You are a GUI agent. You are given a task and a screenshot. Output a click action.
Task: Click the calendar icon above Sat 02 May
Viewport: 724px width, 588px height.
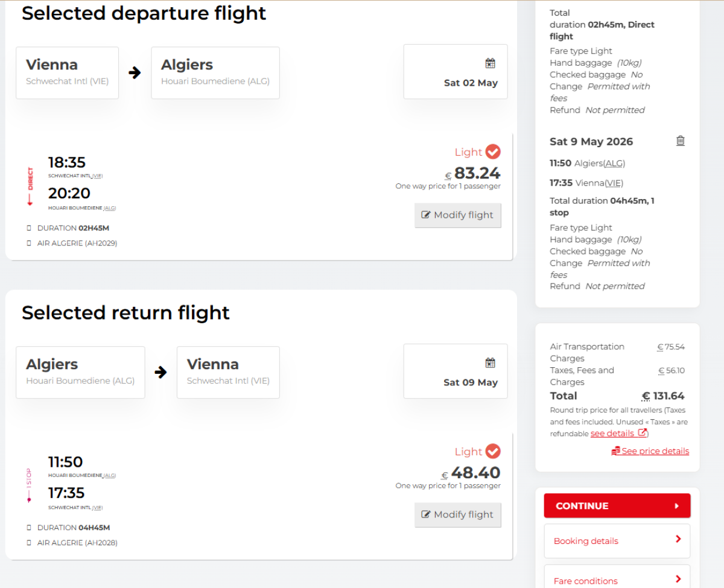(490, 63)
